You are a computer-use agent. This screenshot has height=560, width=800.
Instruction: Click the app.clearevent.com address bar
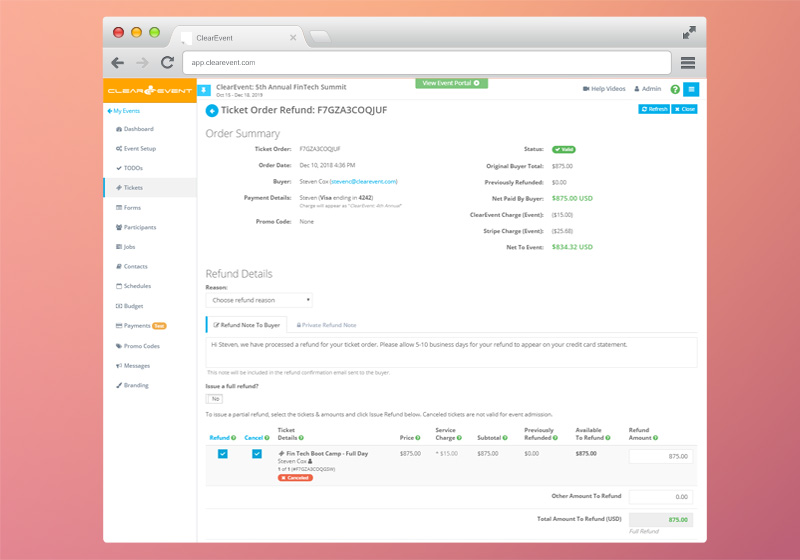pos(427,63)
